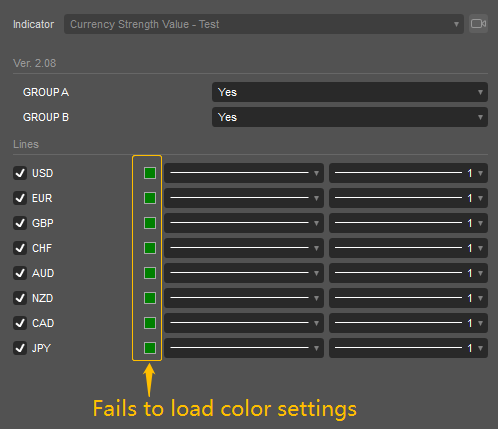498x429 pixels.
Task: Disable the GBP line checkbox
Action: 20,223
